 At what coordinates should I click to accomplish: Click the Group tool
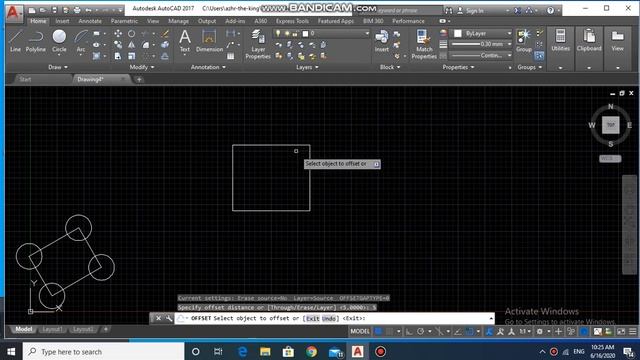(x=524, y=41)
